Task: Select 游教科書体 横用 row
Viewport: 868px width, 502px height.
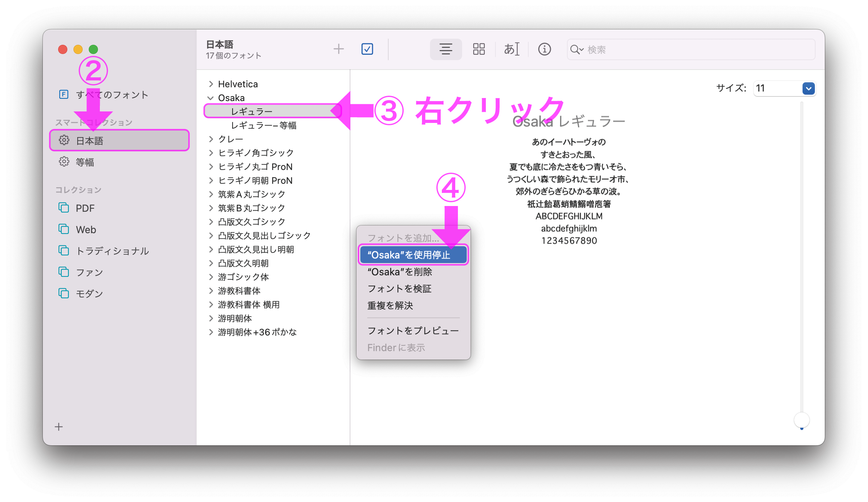Action: (273, 304)
